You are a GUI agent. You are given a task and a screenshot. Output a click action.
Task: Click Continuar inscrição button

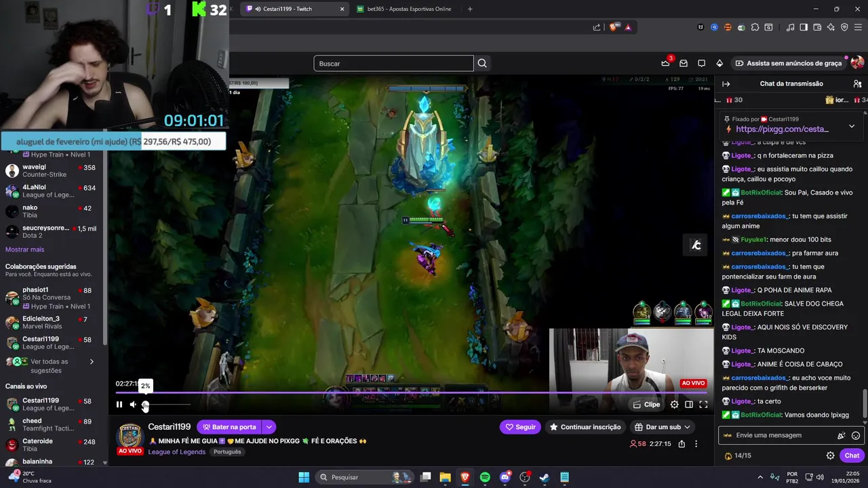tap(585, 427)
